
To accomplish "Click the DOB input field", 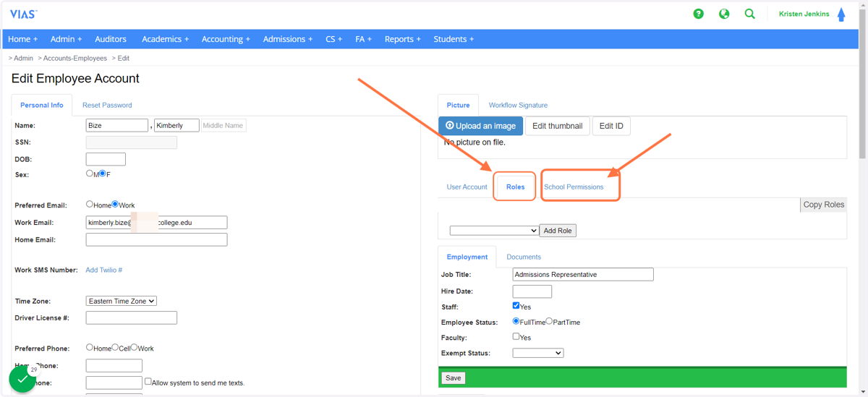I will [106, 159].
